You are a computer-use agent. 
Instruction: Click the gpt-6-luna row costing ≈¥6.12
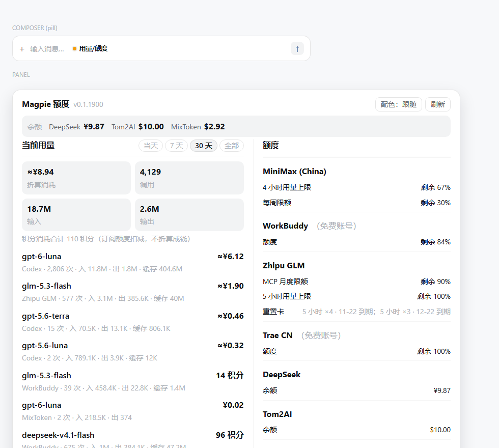coord(133,263)
